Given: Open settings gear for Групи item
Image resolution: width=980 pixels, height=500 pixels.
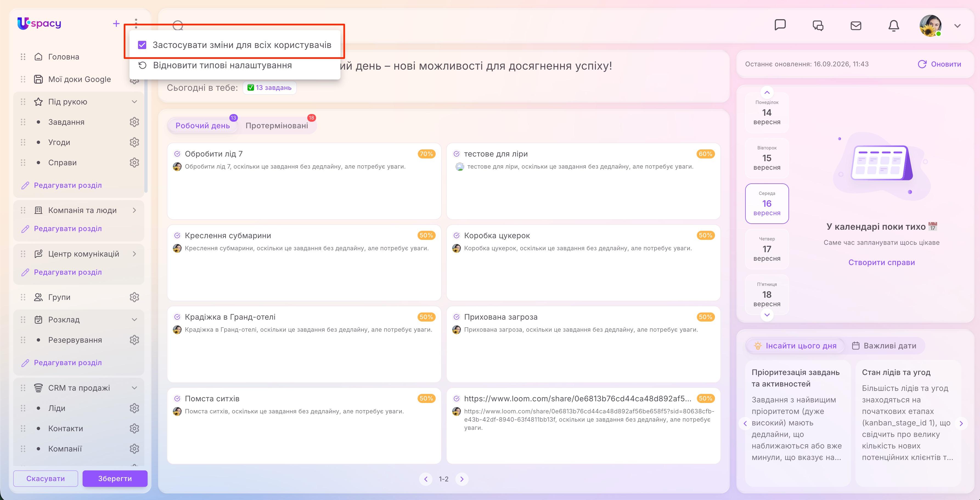Looking at the screenshot, I should click(x=134, y=297).
